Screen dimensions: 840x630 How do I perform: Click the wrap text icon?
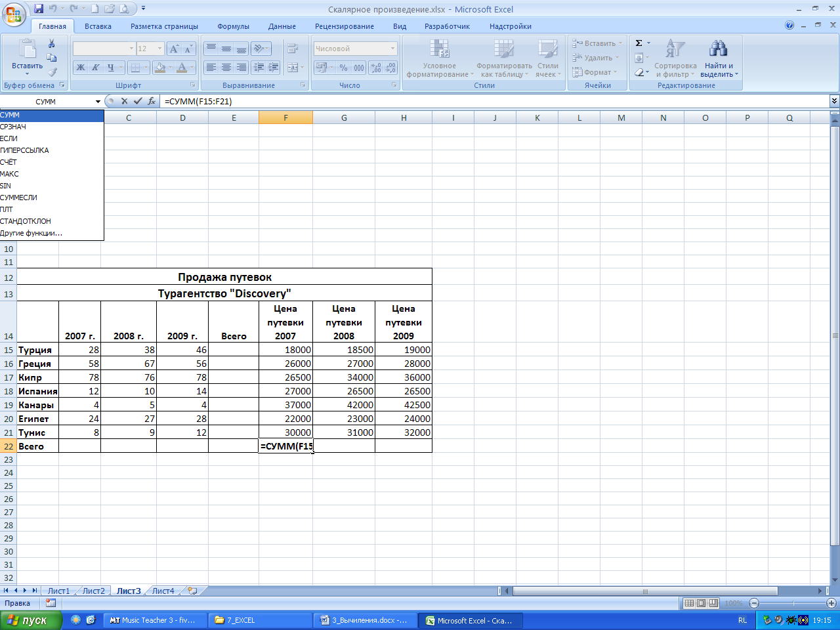pos(293,49)
